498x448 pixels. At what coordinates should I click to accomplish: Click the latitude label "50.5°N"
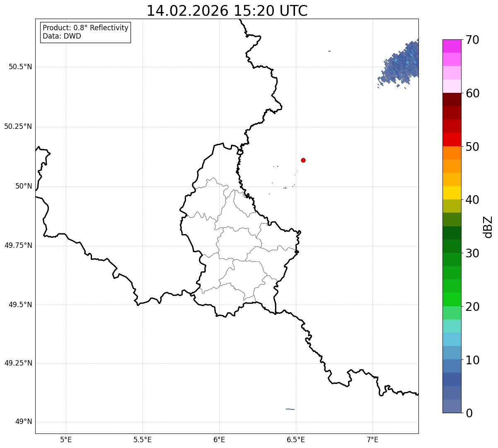(x=20, y=67)
